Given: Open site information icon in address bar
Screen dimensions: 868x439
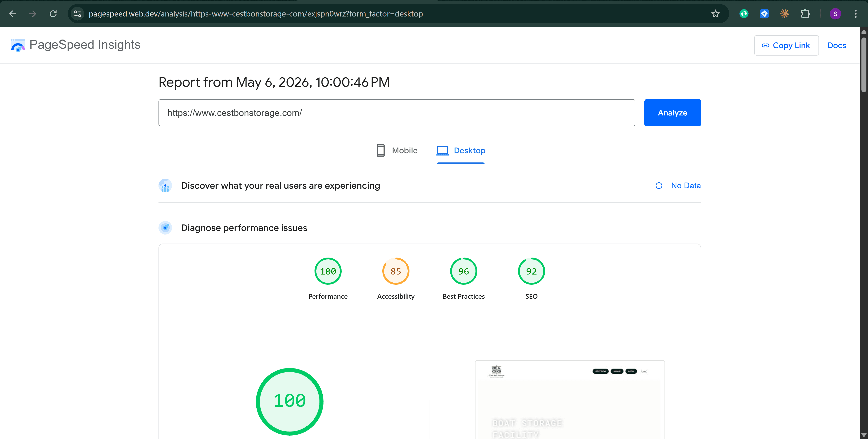Looking at the screenshot, I should (78, 14).
